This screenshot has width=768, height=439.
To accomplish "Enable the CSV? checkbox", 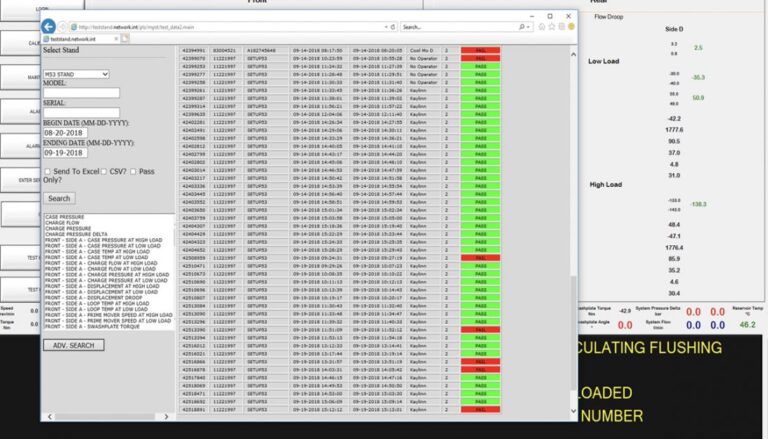I will click(x=104, y=171).
